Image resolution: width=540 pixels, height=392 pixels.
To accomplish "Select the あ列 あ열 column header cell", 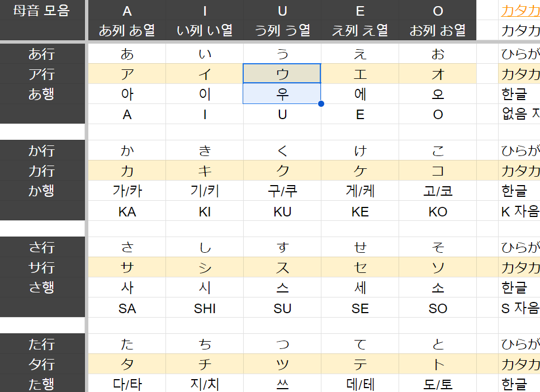I will (x=127, y=30).
